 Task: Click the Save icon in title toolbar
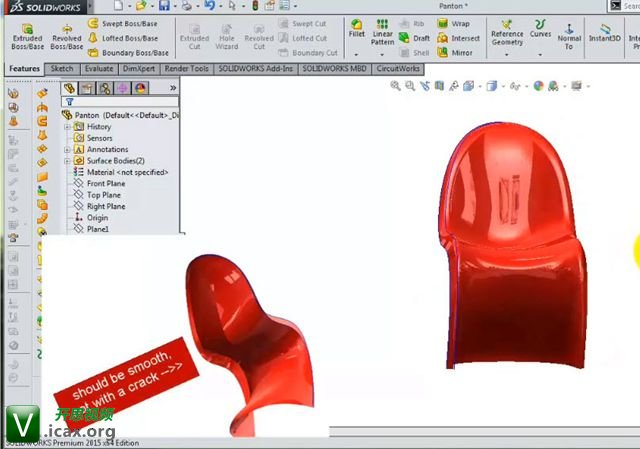tap(164, 6)
